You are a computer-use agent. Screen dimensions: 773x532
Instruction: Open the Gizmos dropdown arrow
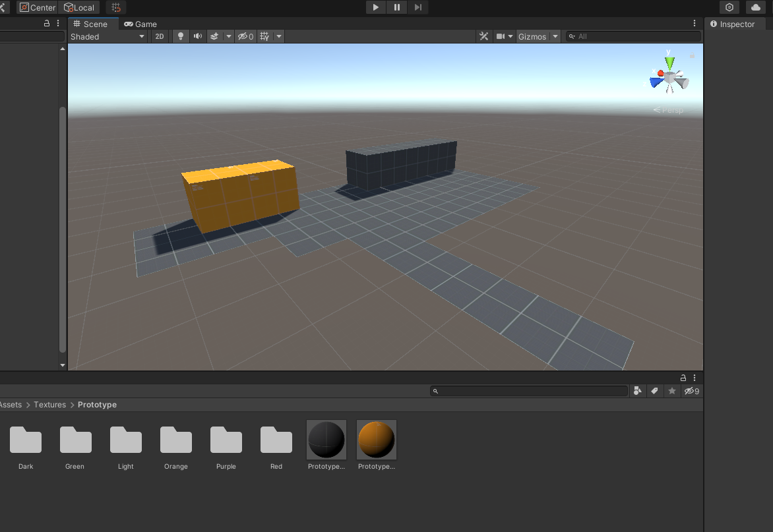click(x=555, y=36)
